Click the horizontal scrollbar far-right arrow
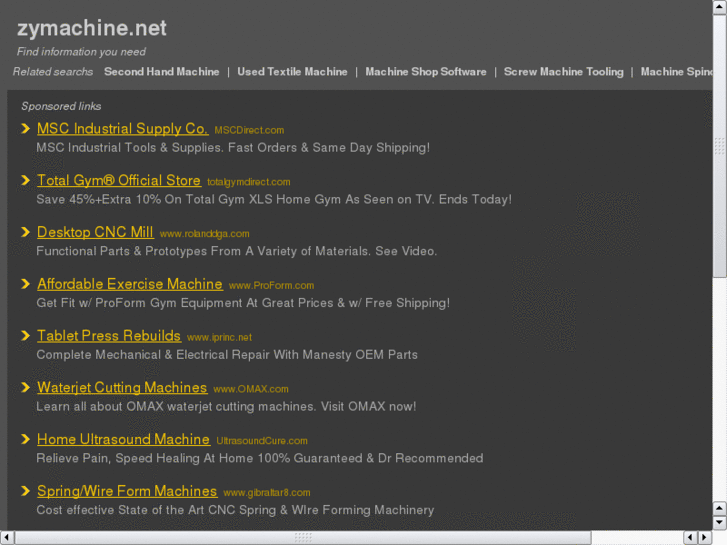The width and height of the screenshot is (727, 545). [x=705, y=538]
